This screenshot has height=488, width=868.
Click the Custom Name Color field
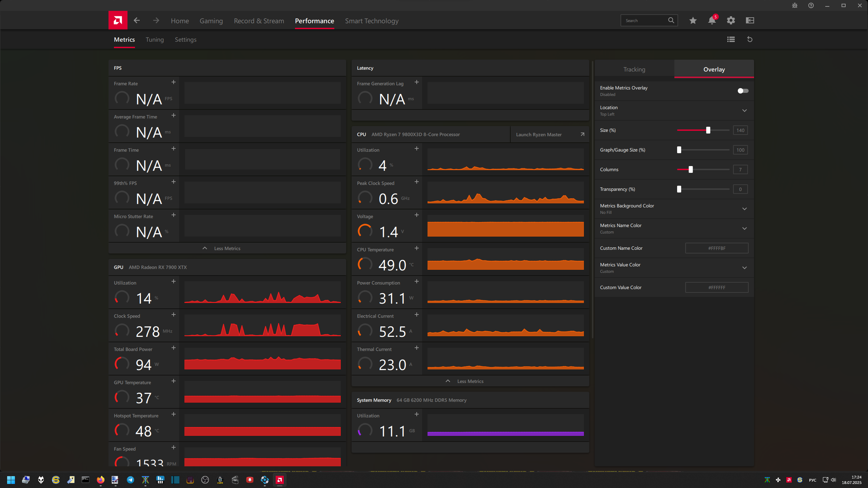(x=716, y=248)
